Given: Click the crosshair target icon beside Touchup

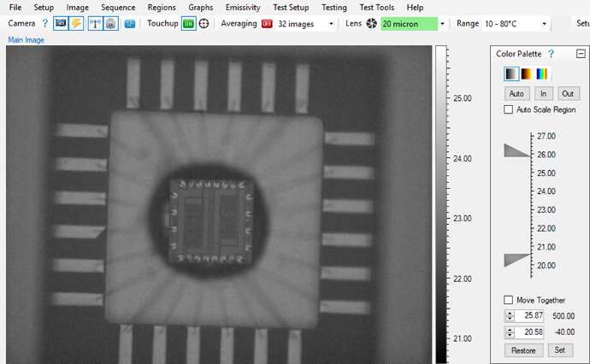Looking at the screenshot, I should (x=204, y=24).
